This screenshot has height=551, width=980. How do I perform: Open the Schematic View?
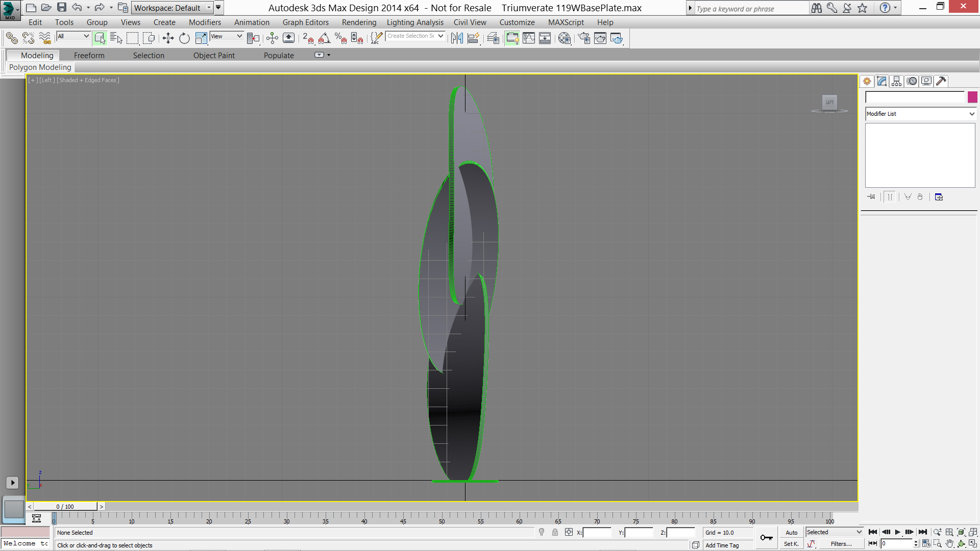click(545, 38)
